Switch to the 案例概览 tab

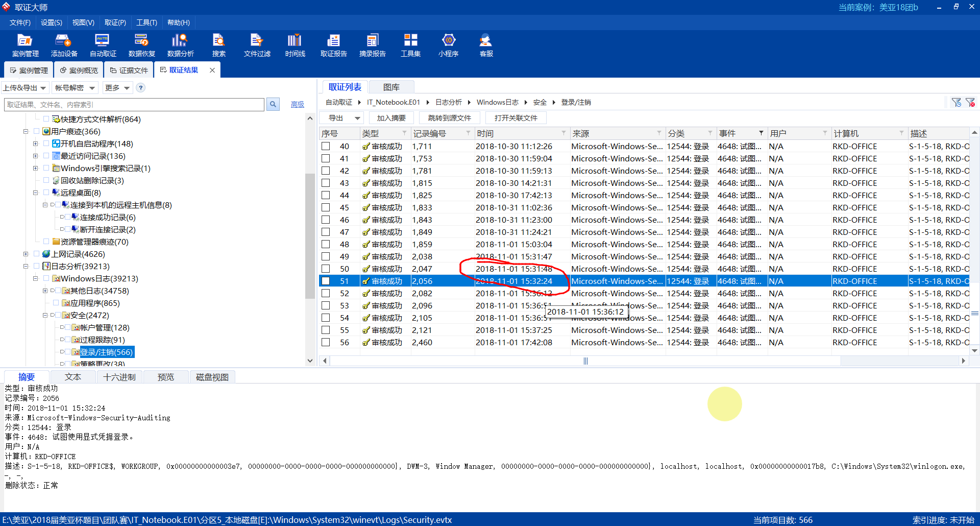79,70
